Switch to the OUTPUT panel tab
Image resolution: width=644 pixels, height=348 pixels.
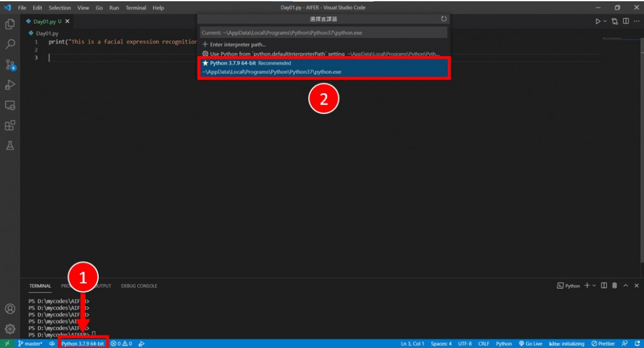[x=104, y=286]
